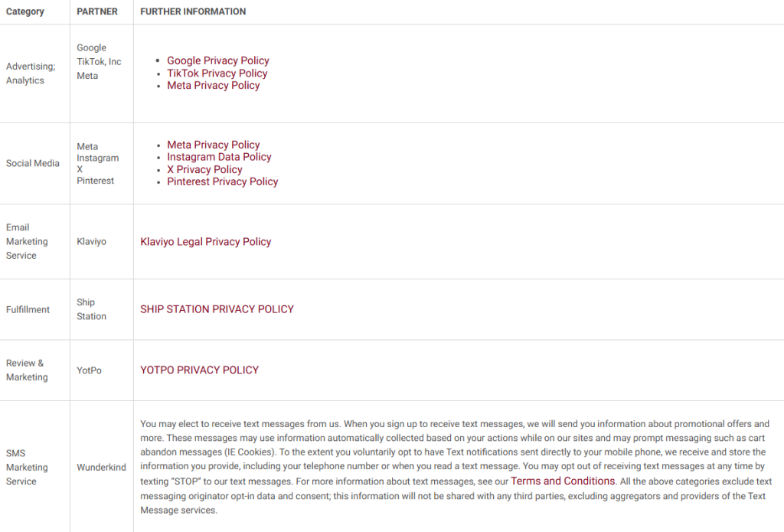Click the Terms and Conditions link

point(563,481)
